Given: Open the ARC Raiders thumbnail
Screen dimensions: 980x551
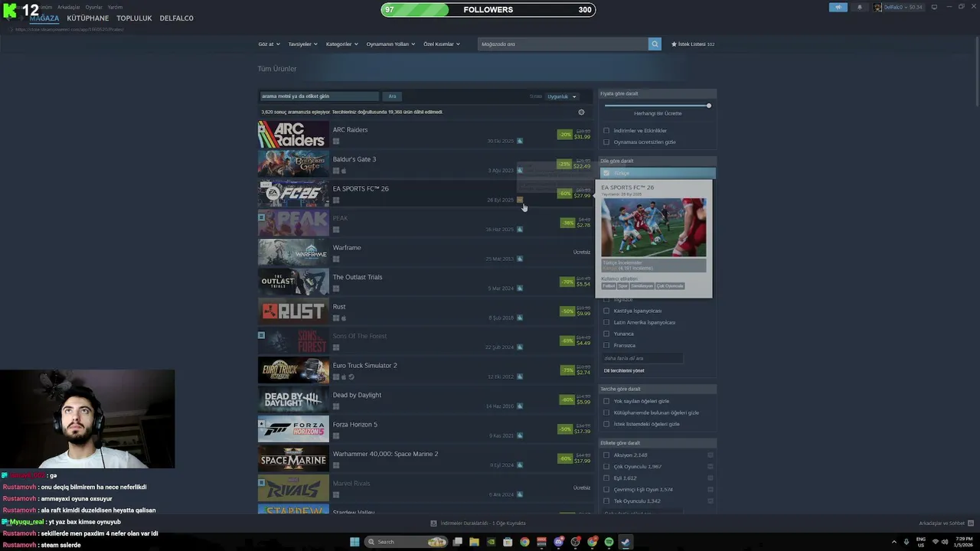Looking at the screenshot, I should coord(293,135).
